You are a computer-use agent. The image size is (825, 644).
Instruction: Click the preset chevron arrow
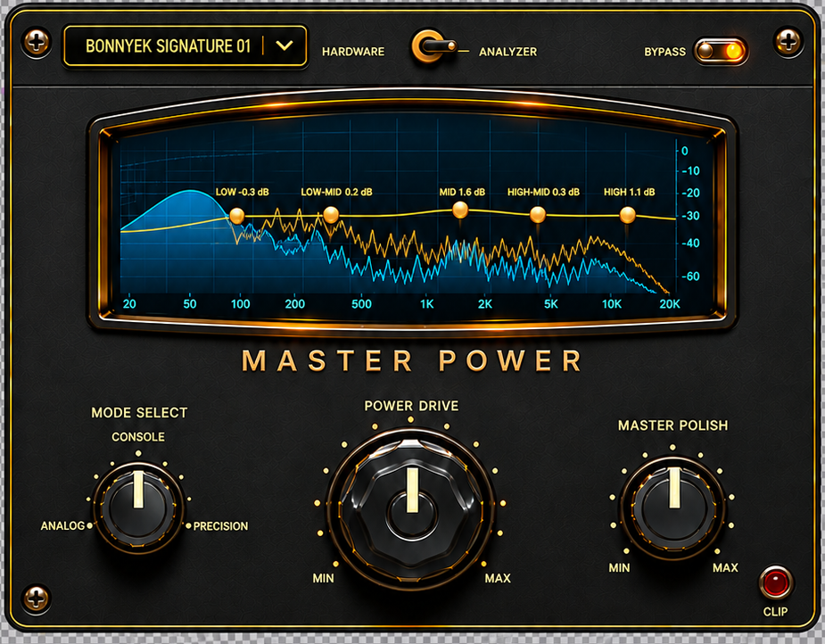tap(285, 45)
